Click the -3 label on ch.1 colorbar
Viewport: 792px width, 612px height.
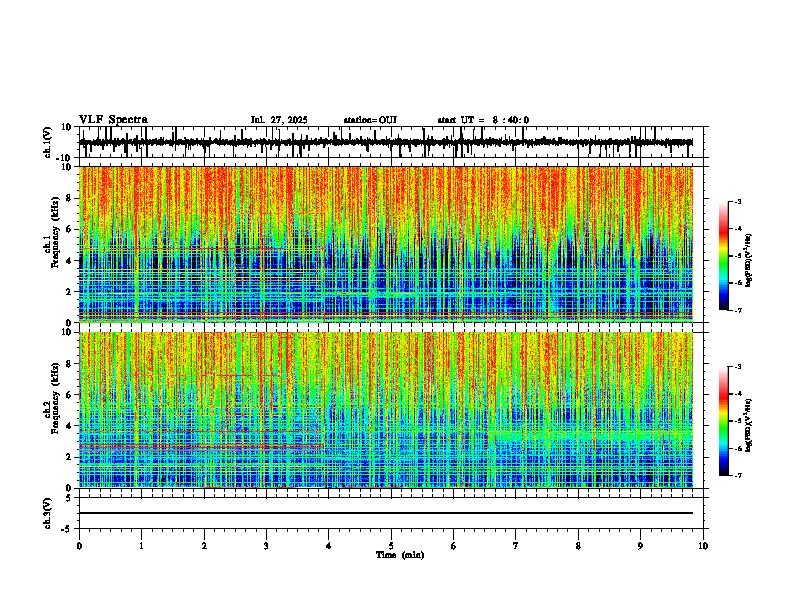tap(737, 201)
